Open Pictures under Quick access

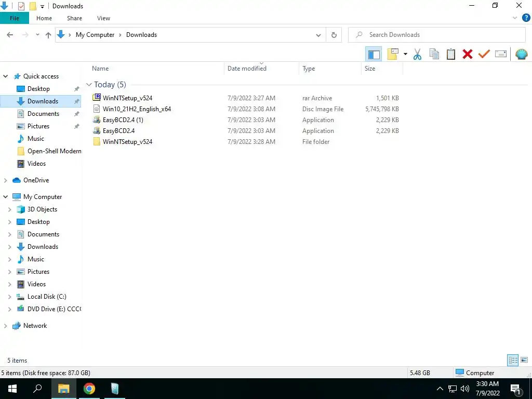tap(38, 126)
